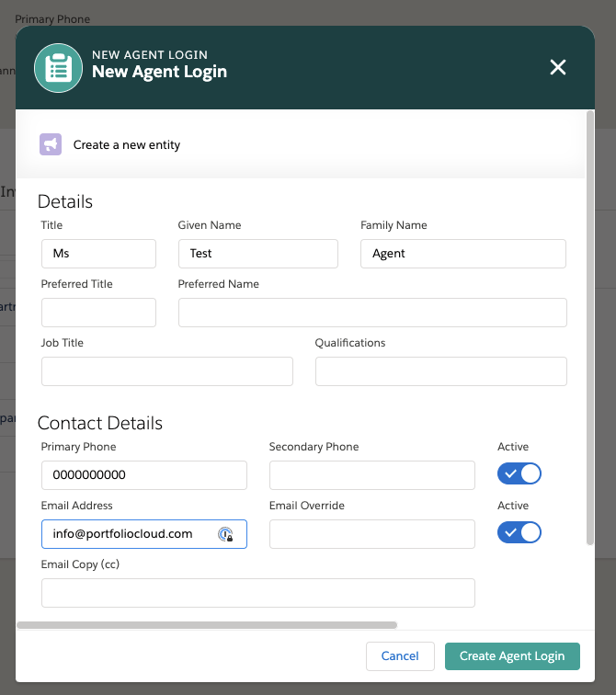Click the megaphone icon beside Create a new entity
Screen dimensions: 616x695
[x=51, y=144]
